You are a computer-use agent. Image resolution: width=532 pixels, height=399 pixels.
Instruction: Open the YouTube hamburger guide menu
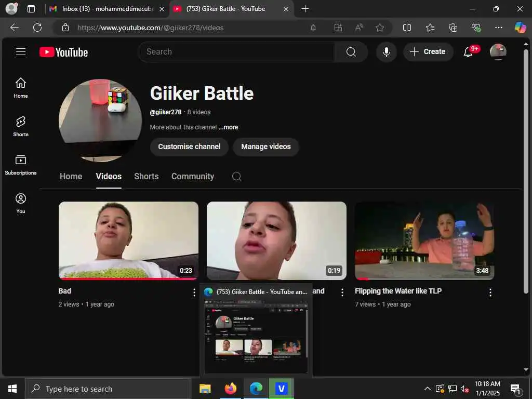pyautogui.click(x=21, y=52)
